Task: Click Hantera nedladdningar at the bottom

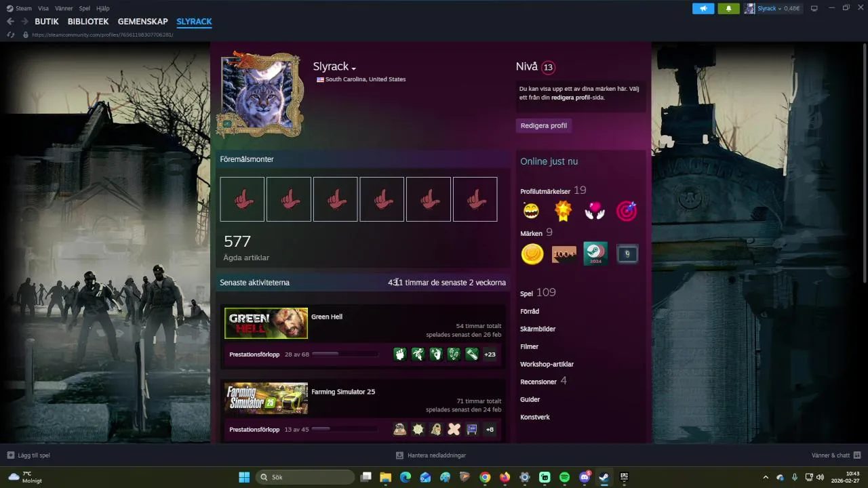Action: 431,455
